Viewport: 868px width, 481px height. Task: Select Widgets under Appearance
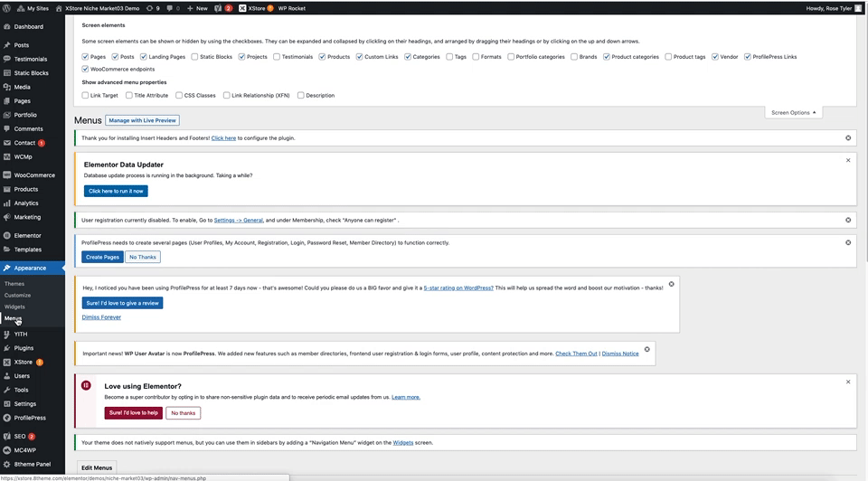click(15, 307)
